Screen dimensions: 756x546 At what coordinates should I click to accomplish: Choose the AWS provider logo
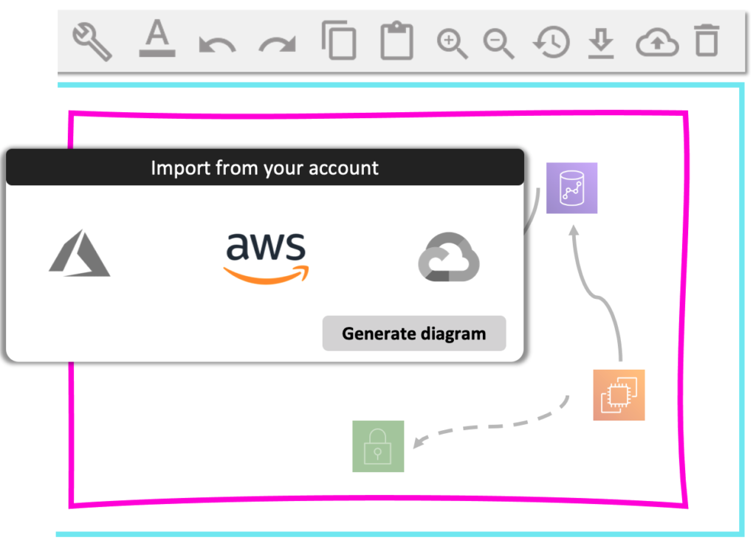(x=266, y=258)
